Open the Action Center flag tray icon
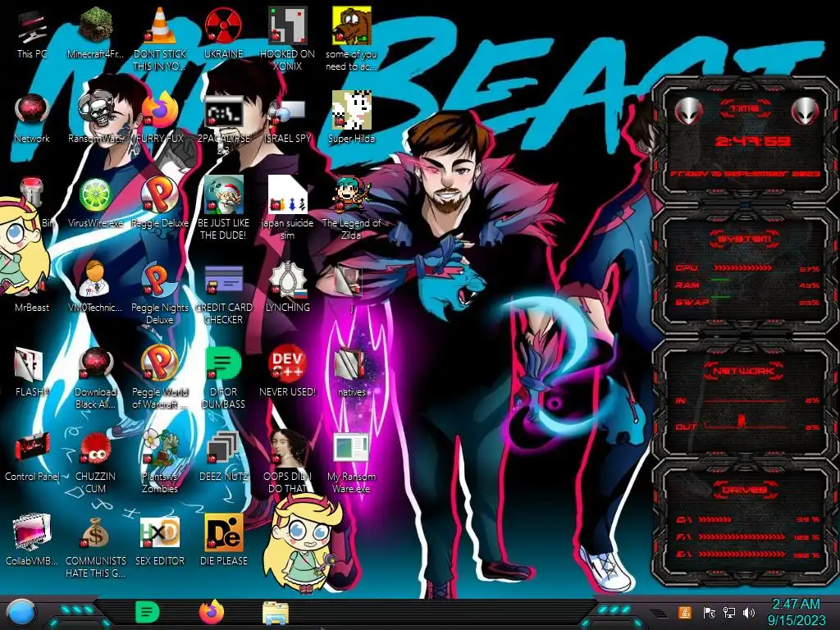840x630 pixels. pyautogui.click(x=709, y=612)
